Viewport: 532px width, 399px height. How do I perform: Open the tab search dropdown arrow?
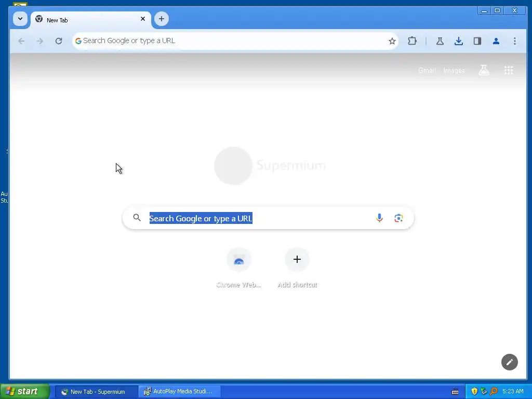click(x=20, y=19)
